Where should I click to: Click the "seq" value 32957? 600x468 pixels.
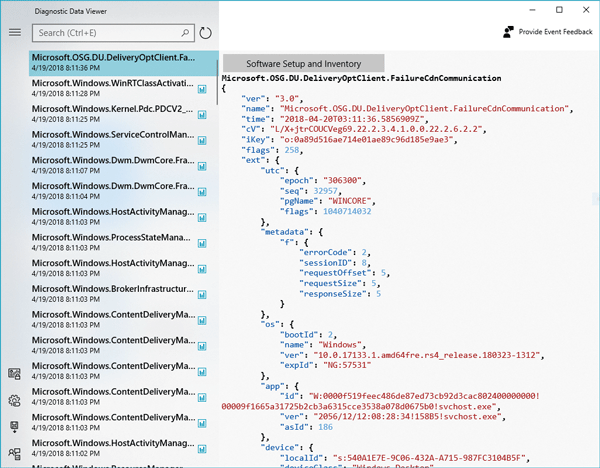(x=325, y=191)
